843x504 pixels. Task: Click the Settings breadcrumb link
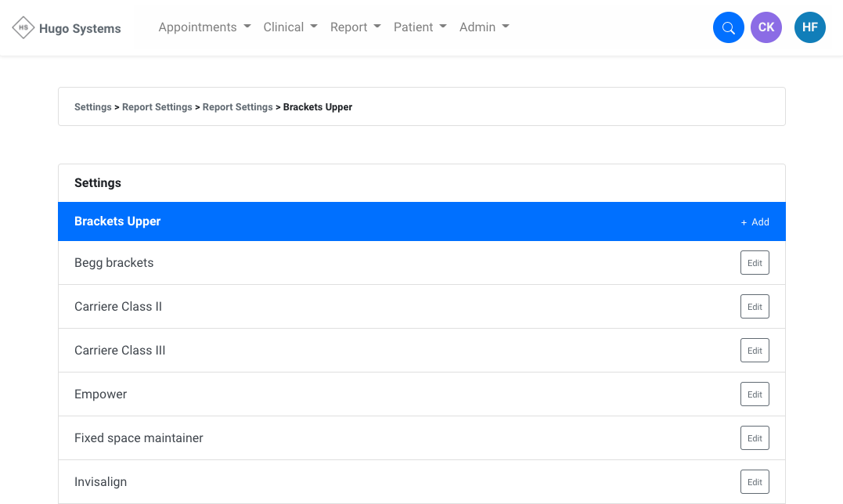(x=93, y=107)
